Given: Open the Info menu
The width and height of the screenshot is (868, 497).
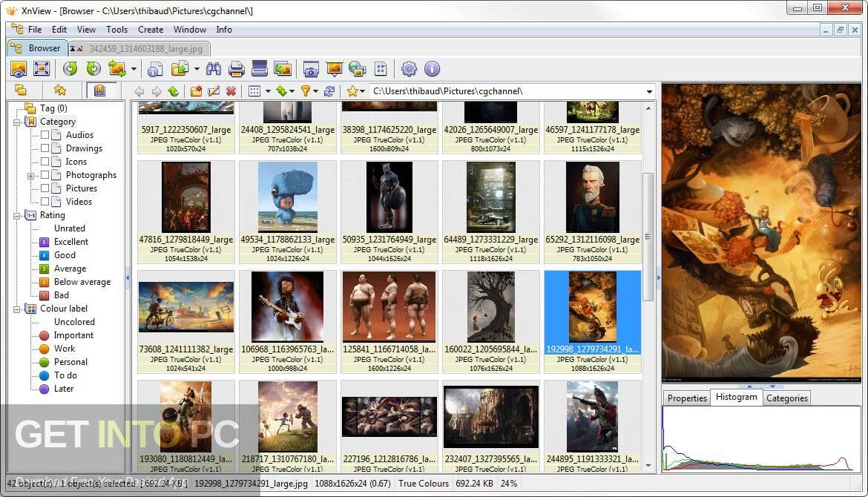Looking at the screenshot, I should click(x=223, y=30).
